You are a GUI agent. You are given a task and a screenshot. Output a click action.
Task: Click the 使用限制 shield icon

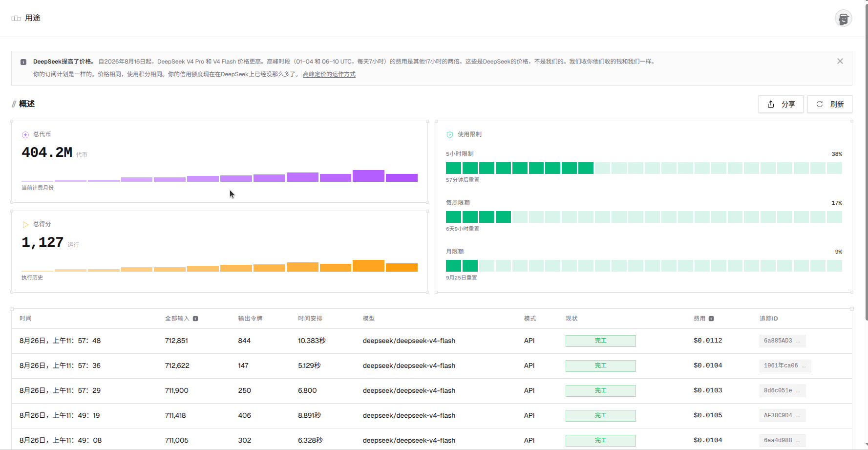(450, 134)
